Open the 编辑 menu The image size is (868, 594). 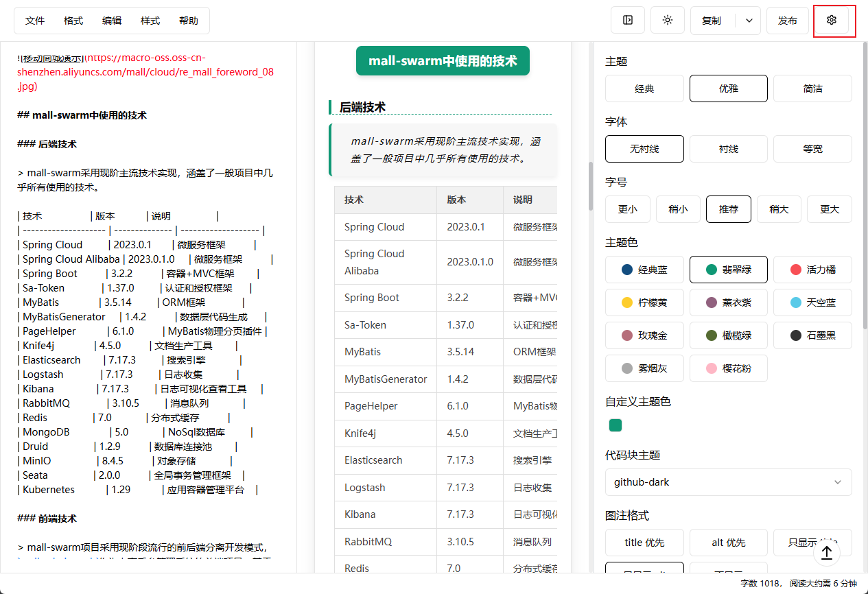coord(112,21)
